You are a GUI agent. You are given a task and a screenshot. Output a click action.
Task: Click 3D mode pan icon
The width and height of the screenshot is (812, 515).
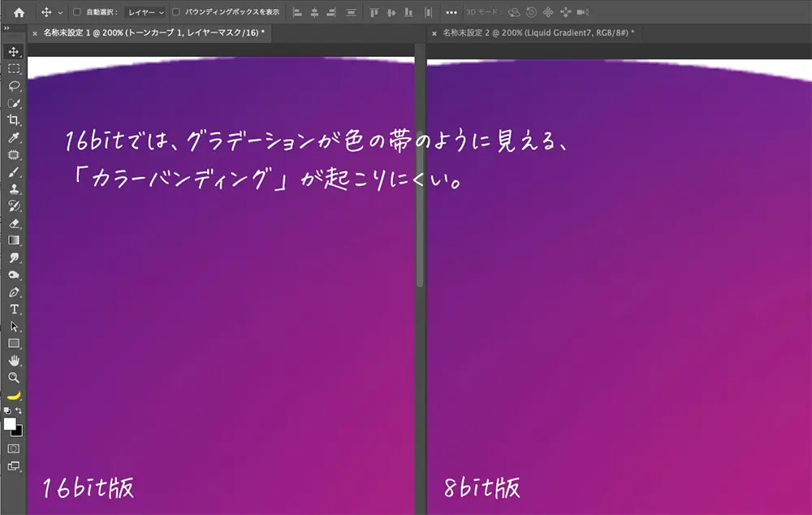point(548,12)
